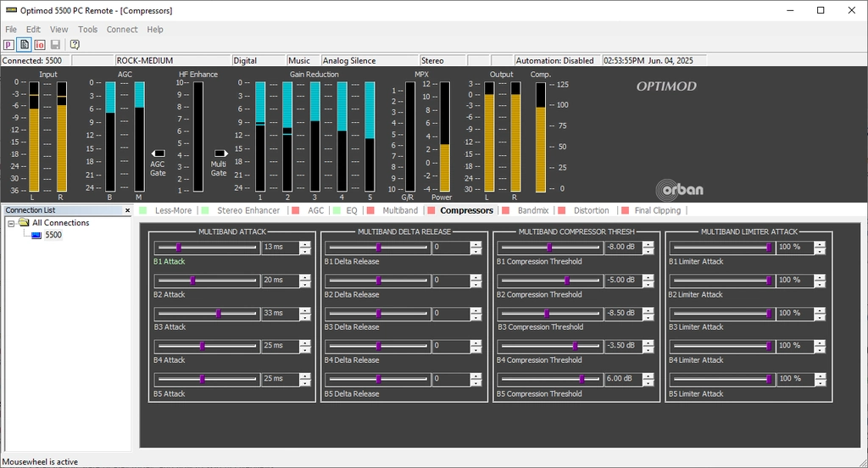Click the Analog Silence status field

[370, 60]
